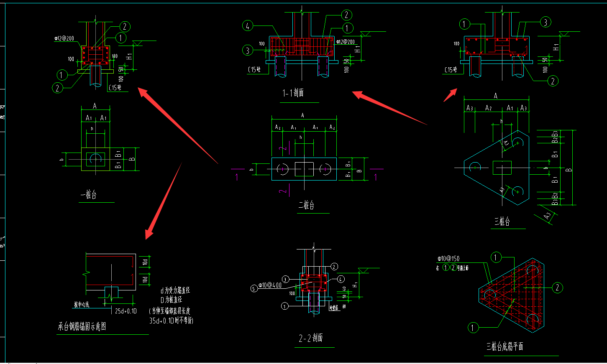Image resolution: width=607 pixels, height=364 pixels.
Task: Select the '二桩台' drawing title
Action: 306,205
